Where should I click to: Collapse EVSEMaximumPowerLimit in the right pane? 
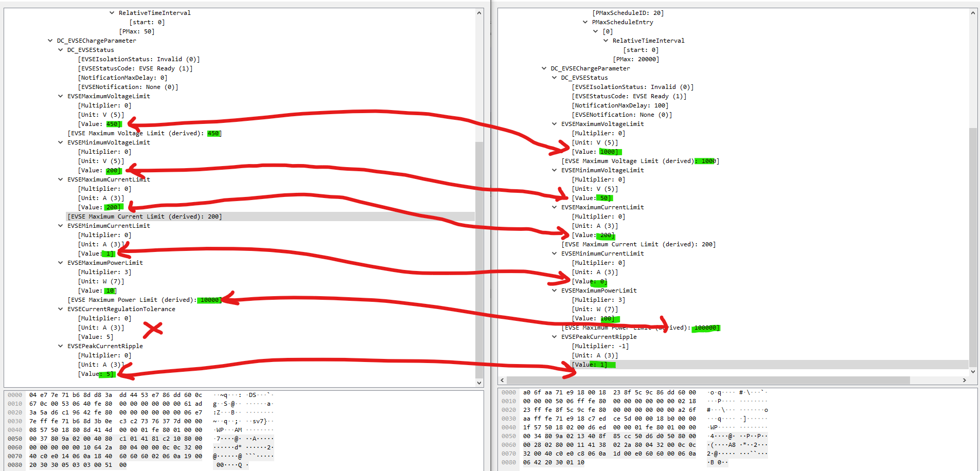pyautogui.click(x=554, y=291)
